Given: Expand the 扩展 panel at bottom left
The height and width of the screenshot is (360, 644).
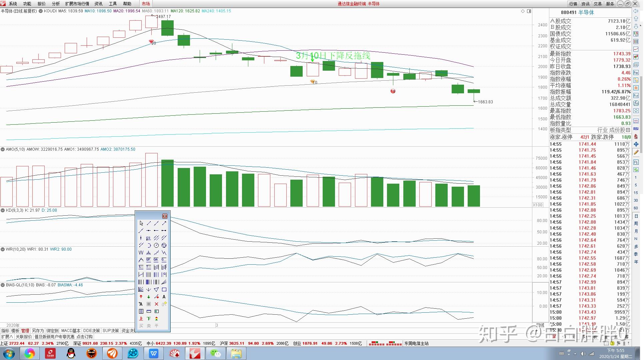Looking at the screenshot, I should [7, 337].
